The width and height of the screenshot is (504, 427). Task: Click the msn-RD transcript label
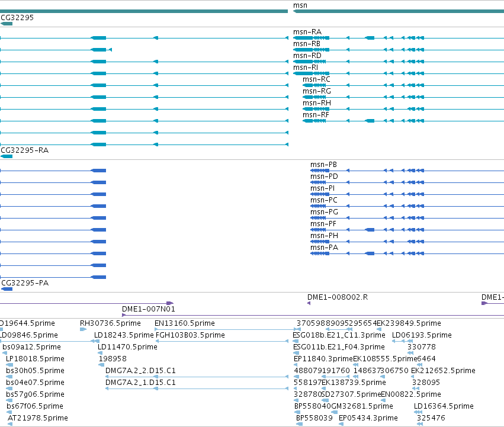[307, 56]
